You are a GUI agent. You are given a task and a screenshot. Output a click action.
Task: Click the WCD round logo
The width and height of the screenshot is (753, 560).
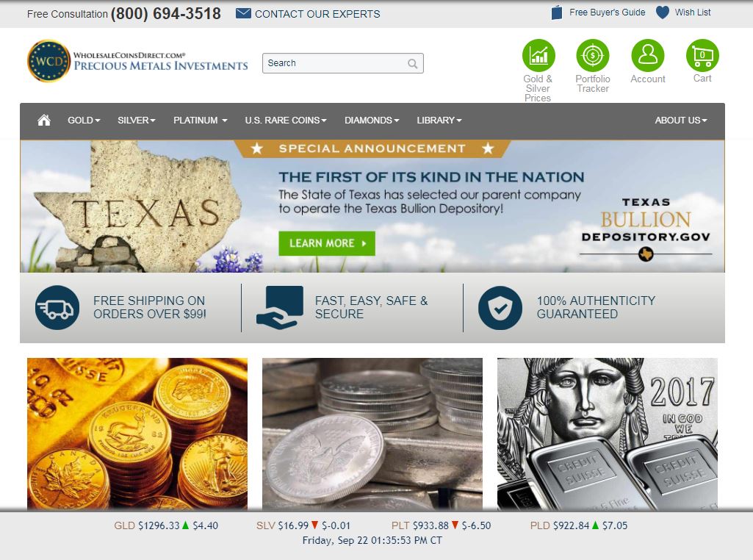pyautogui.click(x=49, y=61)
